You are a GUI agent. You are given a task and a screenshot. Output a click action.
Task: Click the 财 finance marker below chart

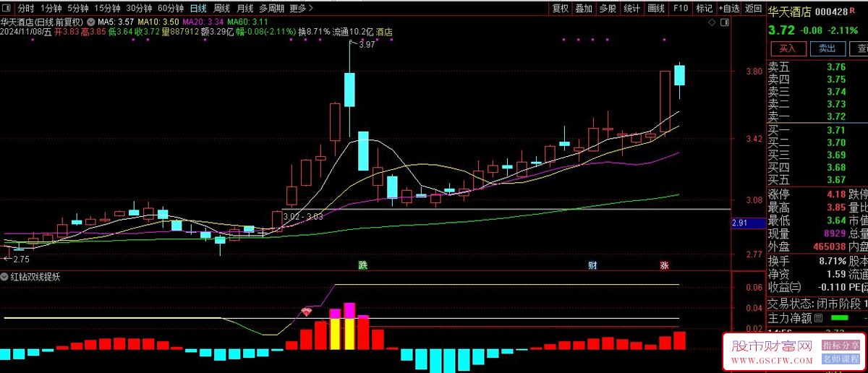pyautogui.click(x=592, y=265)
